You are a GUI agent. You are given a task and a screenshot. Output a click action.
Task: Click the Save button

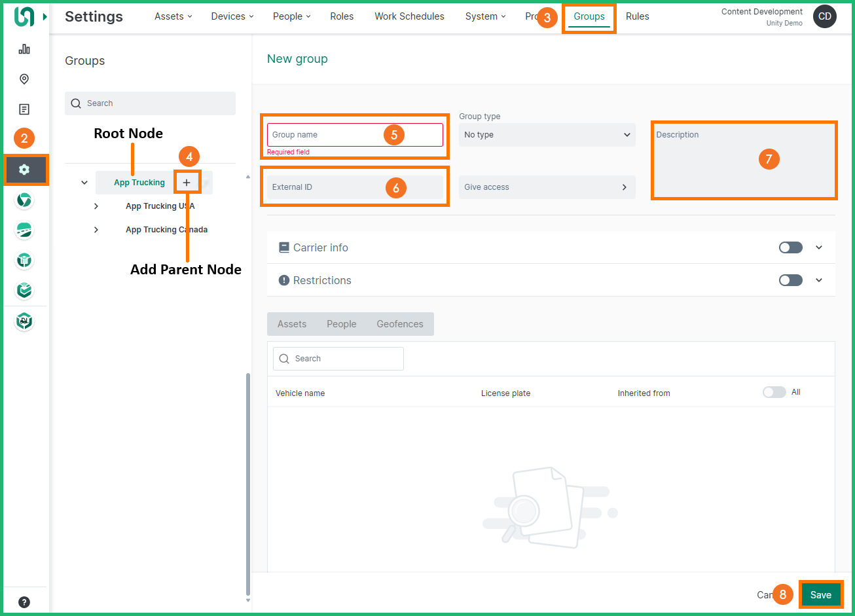tap(820, 594)
